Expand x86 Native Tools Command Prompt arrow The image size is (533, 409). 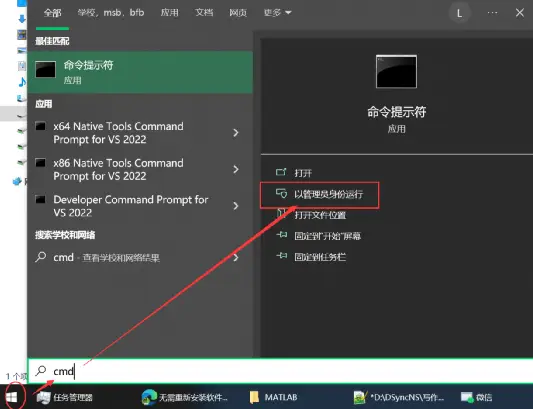236,169
